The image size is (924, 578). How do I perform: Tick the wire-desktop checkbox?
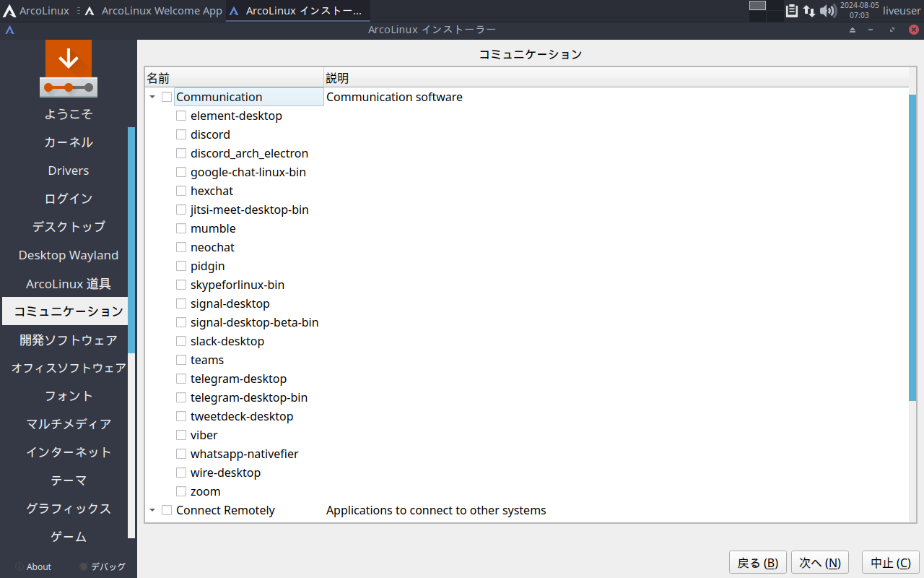[x=181, y=473]
